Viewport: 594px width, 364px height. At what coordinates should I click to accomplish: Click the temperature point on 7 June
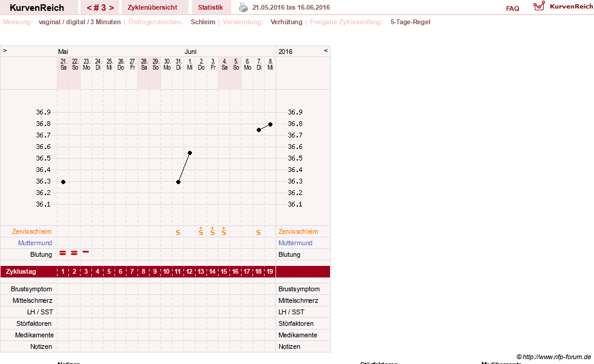pos(259,130)
